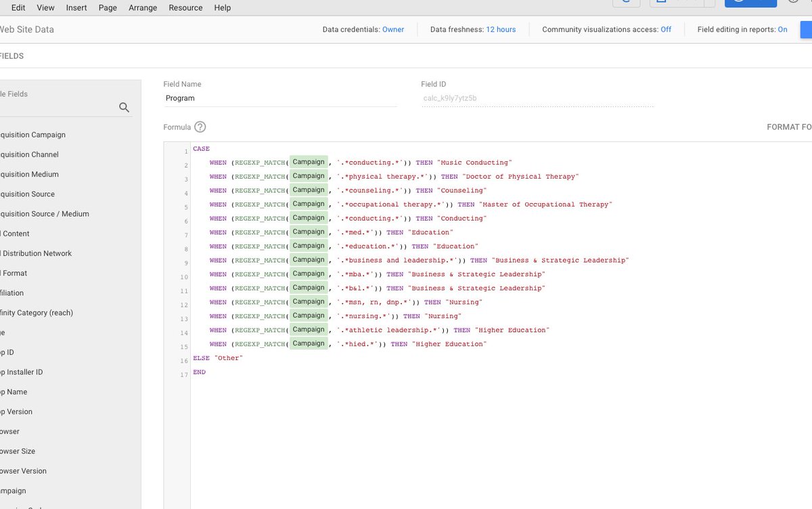Select the Acquisition Source field

pos(27,194)
